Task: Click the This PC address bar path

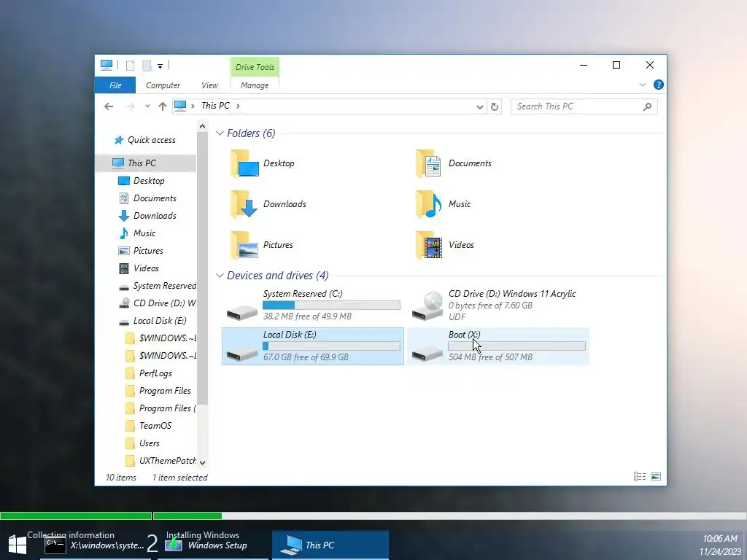Action: 215,106
